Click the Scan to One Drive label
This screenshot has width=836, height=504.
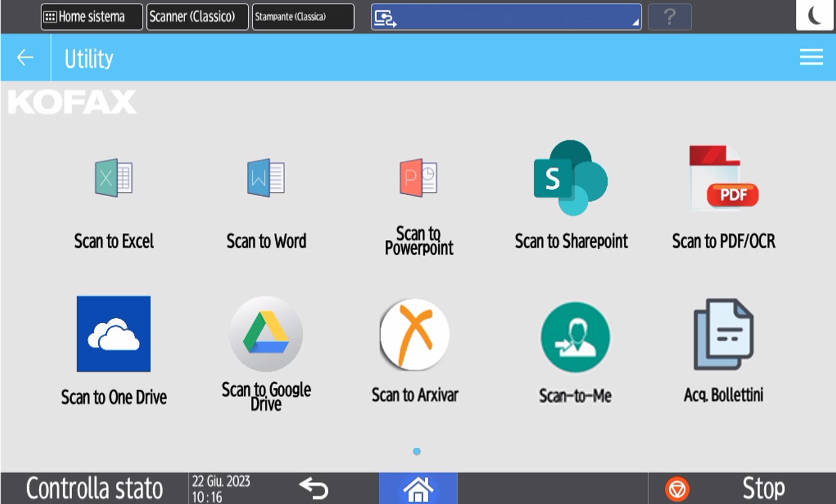coord(114,397)
